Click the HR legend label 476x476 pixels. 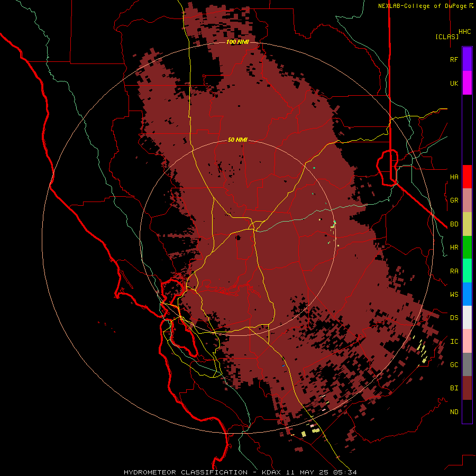pyautogui.click(x=454, y=248)
